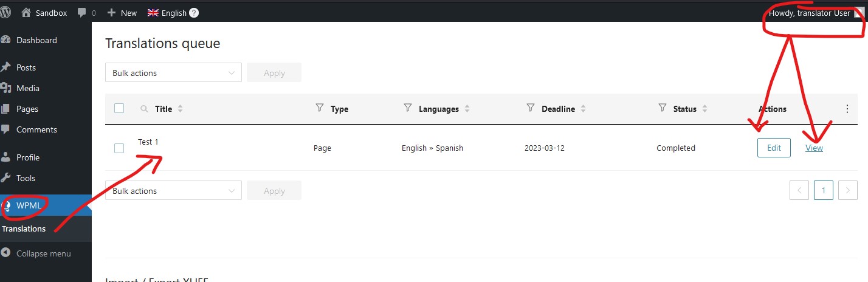Open the Howdy, translator User account menu
Screen dimensions: 868x282
pyautogui.click(x=815, y=13)
